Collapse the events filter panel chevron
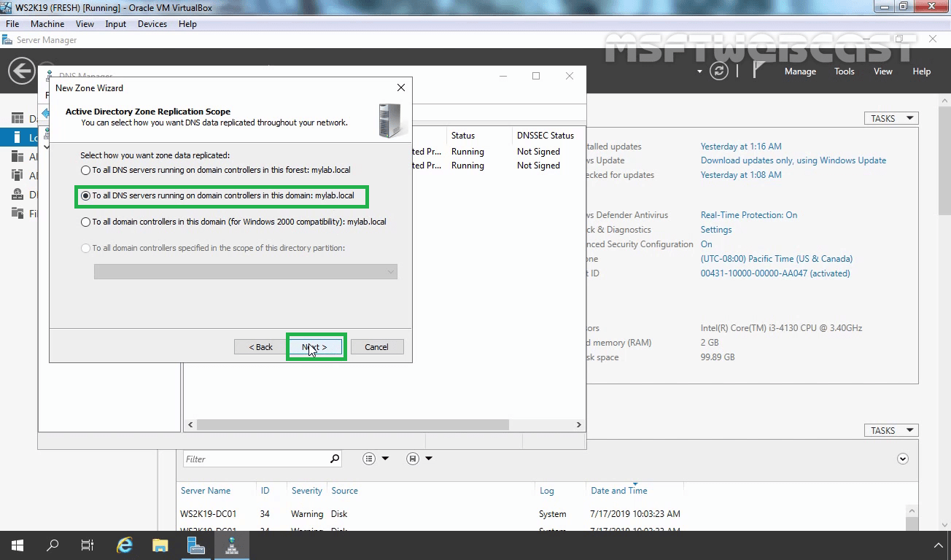 (903, 459)
